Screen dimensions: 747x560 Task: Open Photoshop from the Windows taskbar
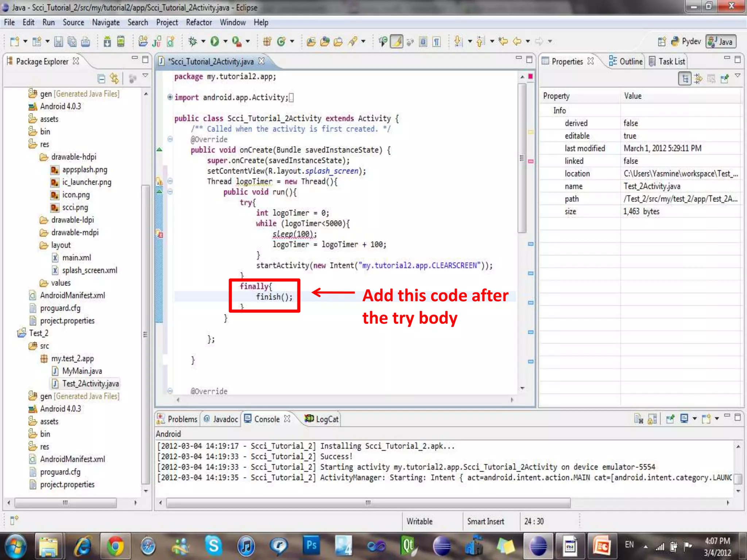[311, 545]
